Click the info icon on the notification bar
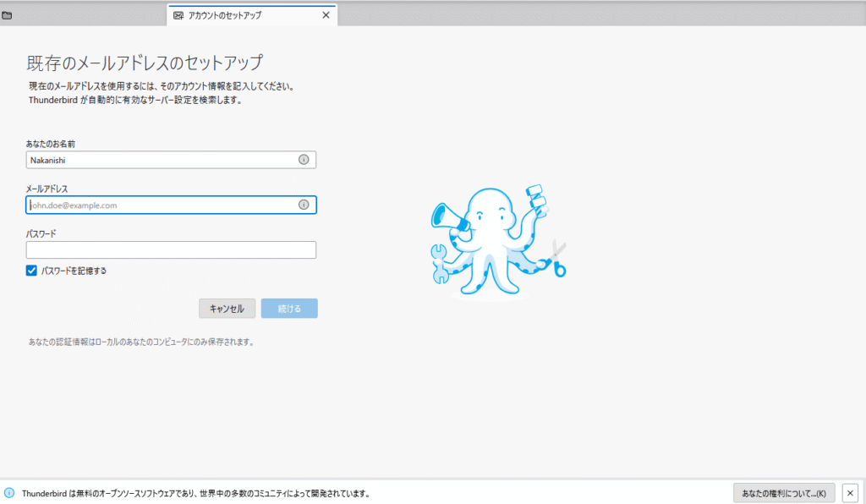 [x=9, y=493]
